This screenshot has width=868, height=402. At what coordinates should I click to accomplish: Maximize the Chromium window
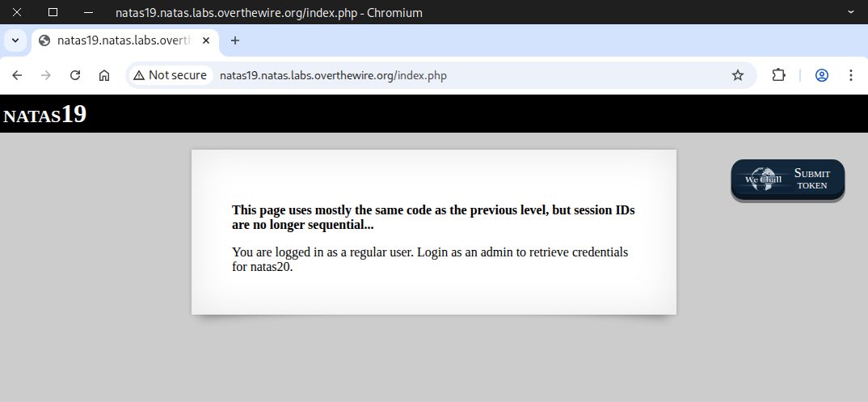click(53, 12)
